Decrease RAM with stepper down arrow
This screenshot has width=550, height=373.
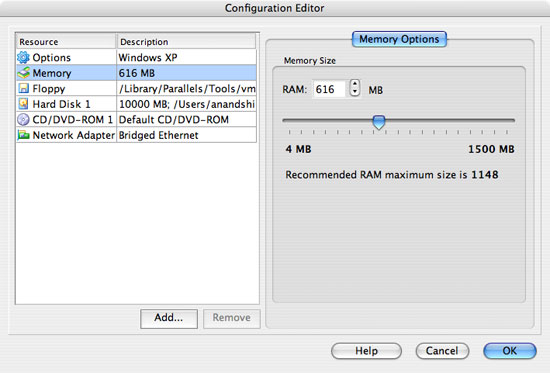coord(355,92)
